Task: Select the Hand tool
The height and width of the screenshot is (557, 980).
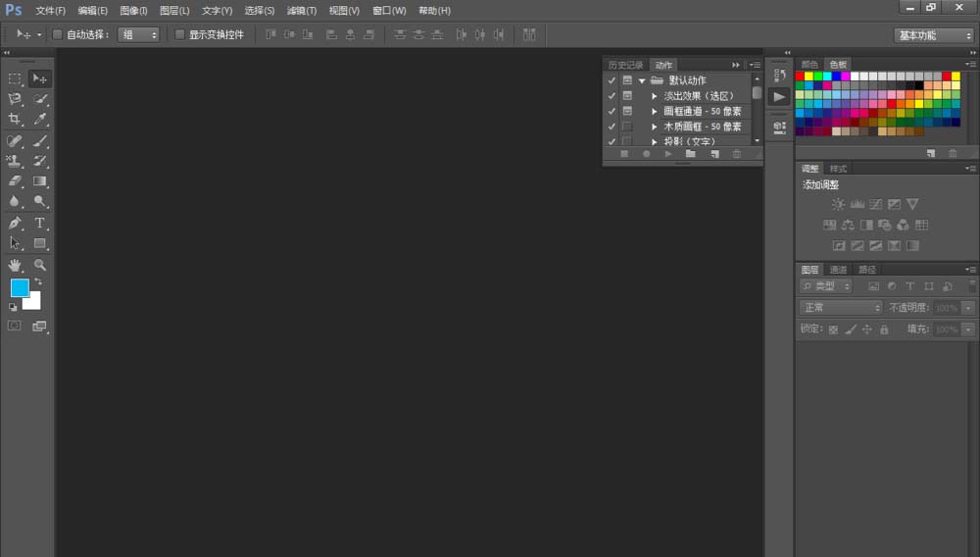Action: point(15,265)
